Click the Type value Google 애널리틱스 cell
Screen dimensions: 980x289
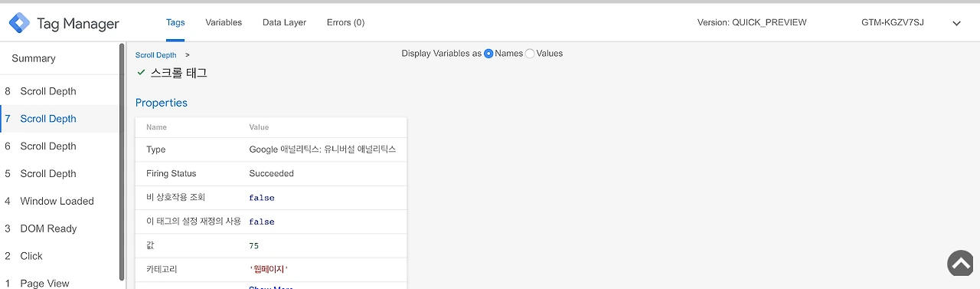[322, 149]
